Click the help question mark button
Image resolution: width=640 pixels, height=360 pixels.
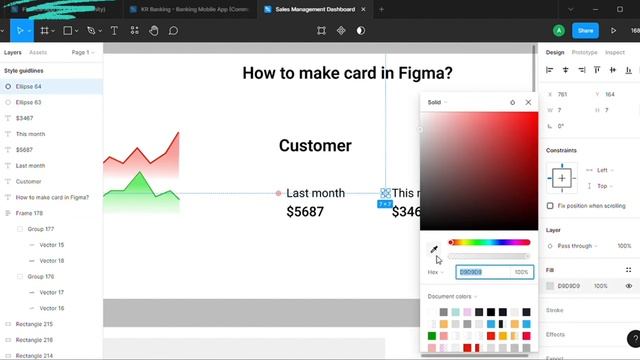click(634, 339)
